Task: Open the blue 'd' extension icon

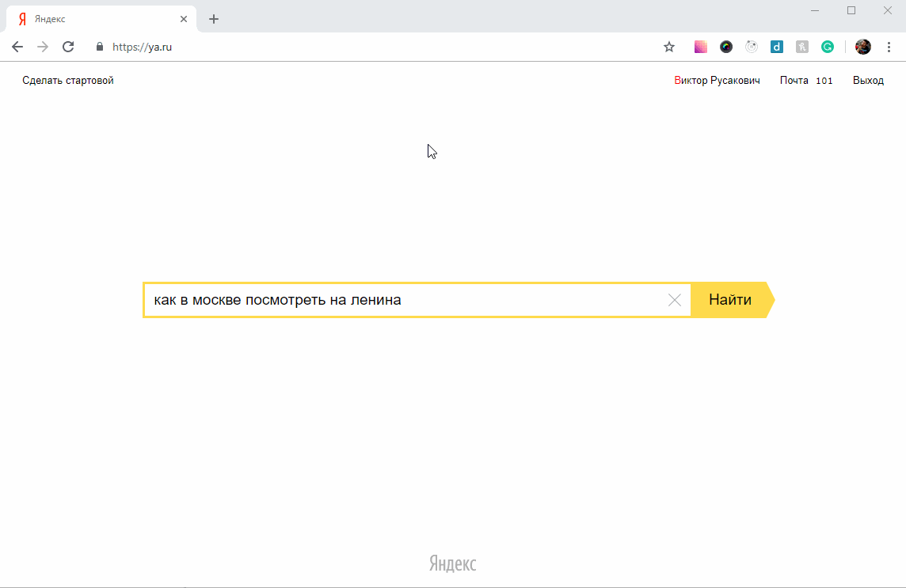Action: [x=777, y=47]
